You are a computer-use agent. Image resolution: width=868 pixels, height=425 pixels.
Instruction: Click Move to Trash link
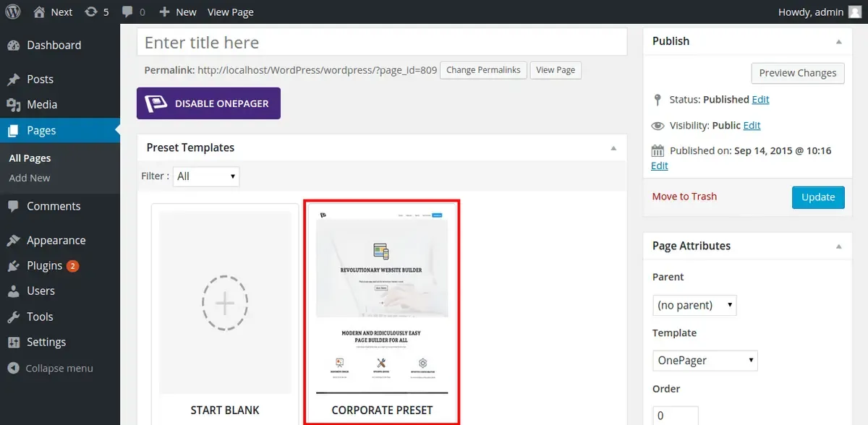(x=684, y=197)
